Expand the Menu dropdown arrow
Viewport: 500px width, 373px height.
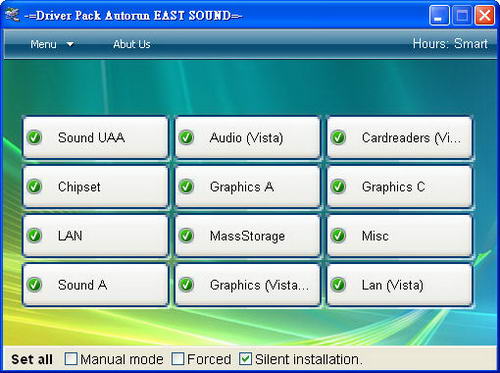tap(70, 44)
